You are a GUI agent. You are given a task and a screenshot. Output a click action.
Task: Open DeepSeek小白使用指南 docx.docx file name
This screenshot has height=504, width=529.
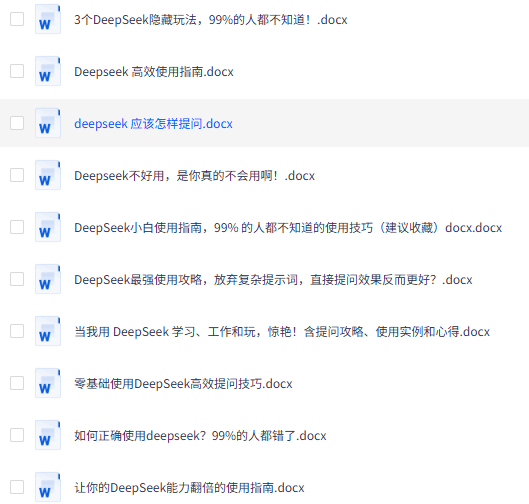(288, 227)
